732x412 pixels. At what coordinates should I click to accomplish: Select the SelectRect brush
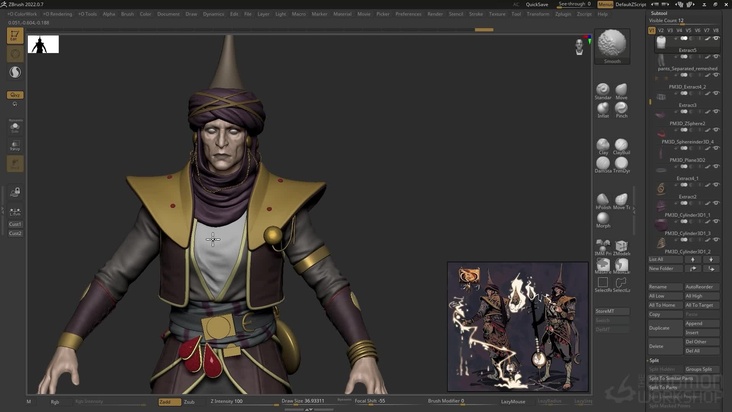(603, 284)
